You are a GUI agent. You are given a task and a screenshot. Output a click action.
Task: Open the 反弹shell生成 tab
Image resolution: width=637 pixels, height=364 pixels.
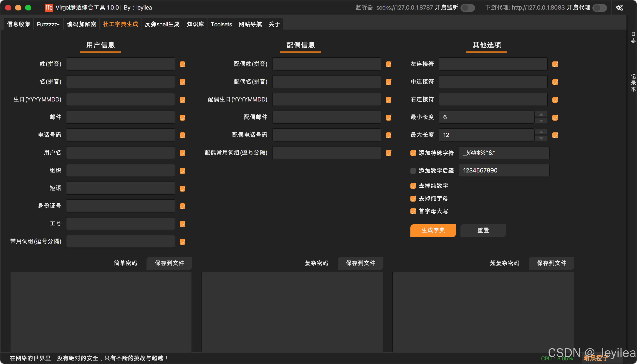click(x=162, y=24)
